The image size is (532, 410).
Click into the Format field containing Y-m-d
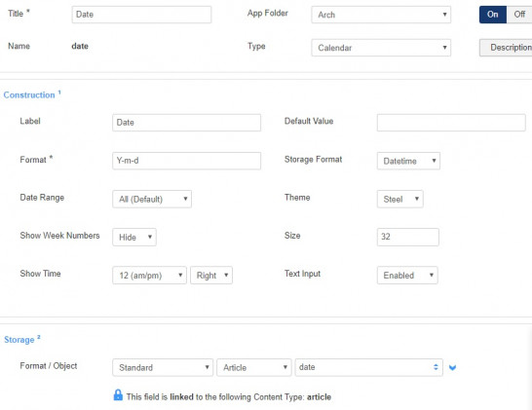pyautogui.click(x=187, y=161)
